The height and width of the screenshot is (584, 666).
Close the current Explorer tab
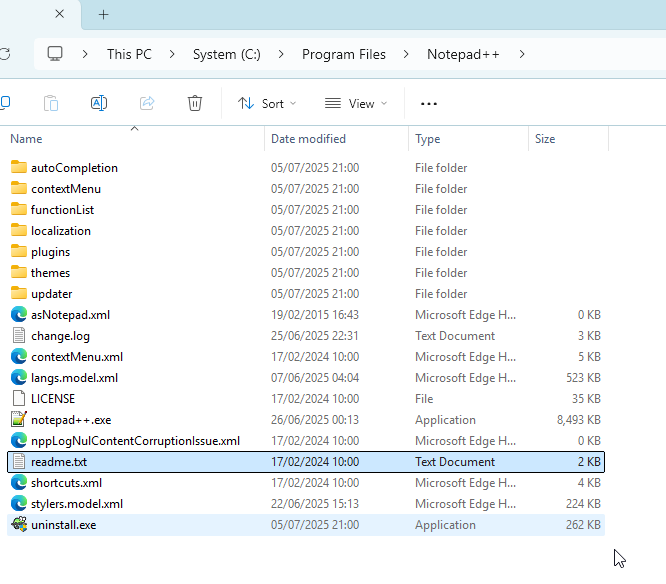click(x=59, y=14)
